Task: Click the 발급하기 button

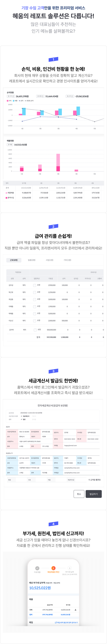Action: tap(94, 494)
